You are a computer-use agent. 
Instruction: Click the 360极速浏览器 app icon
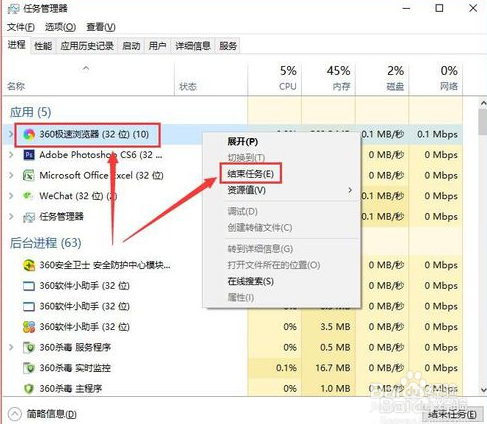29,134
